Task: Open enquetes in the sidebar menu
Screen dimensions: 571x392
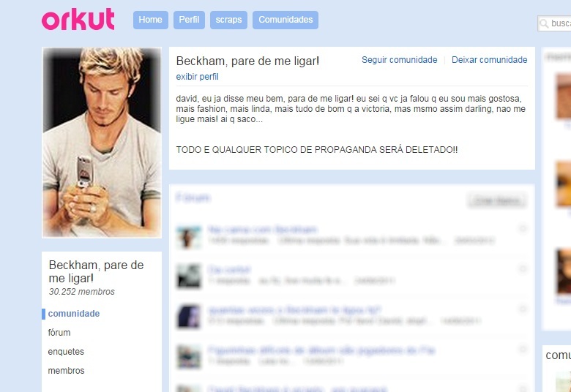Action: pos(66,352)
